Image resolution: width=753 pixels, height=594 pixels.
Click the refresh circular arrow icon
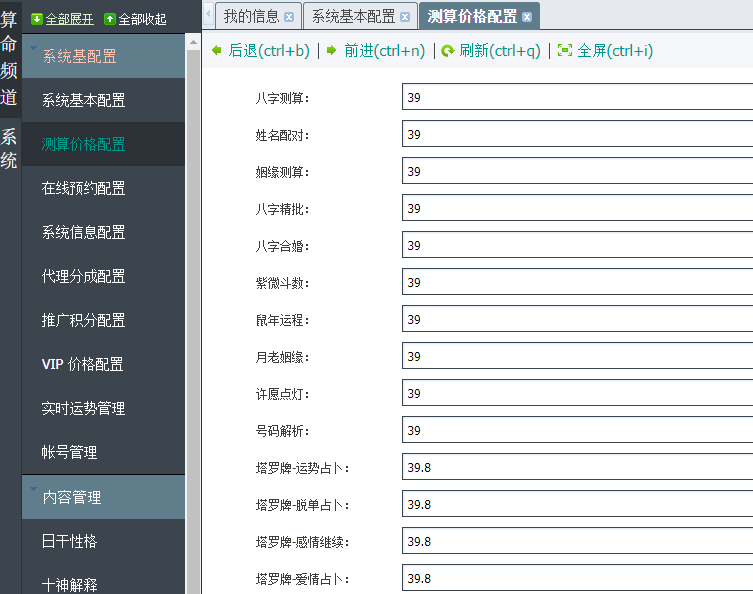pyautogui.click(x=448, y=50)
